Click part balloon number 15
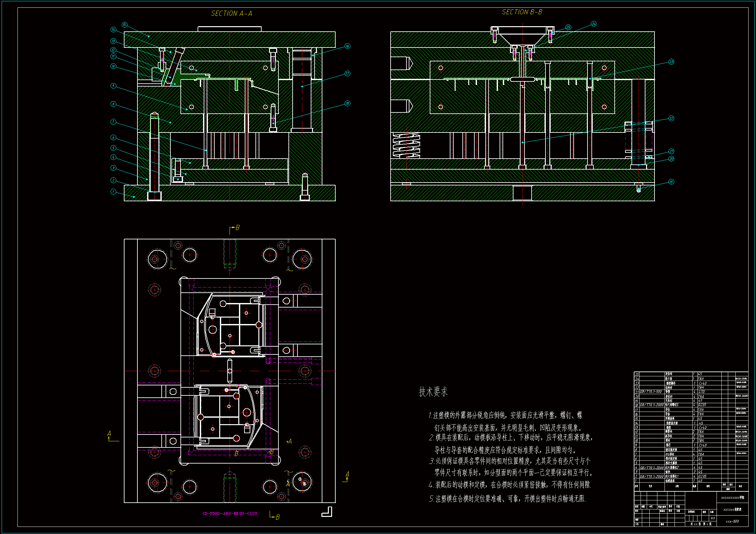Viewport: 756px width, 534px height. 124,25
